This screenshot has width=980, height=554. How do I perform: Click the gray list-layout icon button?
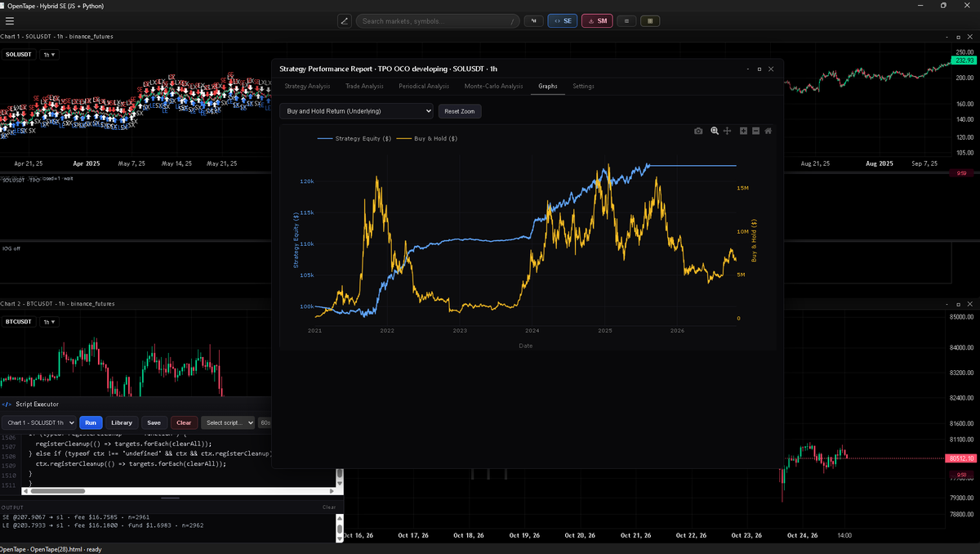tap(626, 20)
